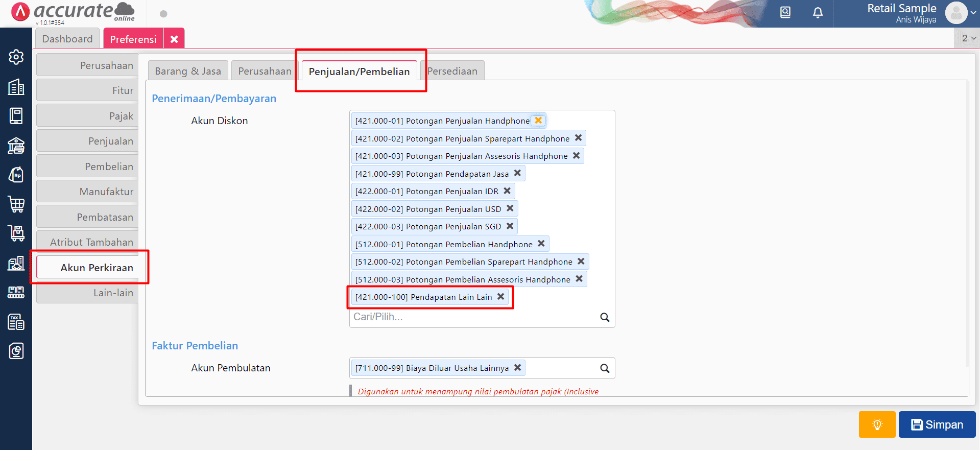980x450 pixels.
Task: Remove Pendapatan Lain Lain tag
Action: 500,297
